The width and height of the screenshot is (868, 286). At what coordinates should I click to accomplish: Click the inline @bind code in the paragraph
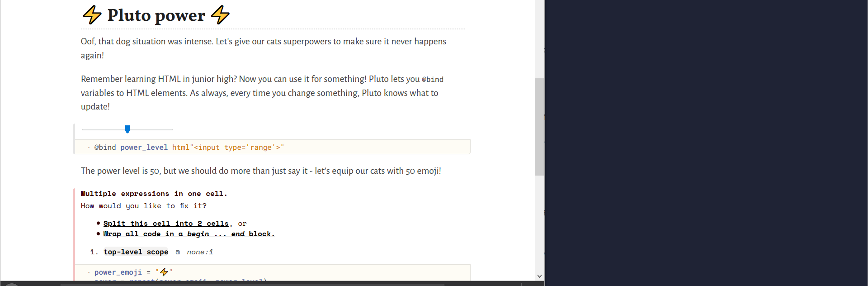[433, 79]
